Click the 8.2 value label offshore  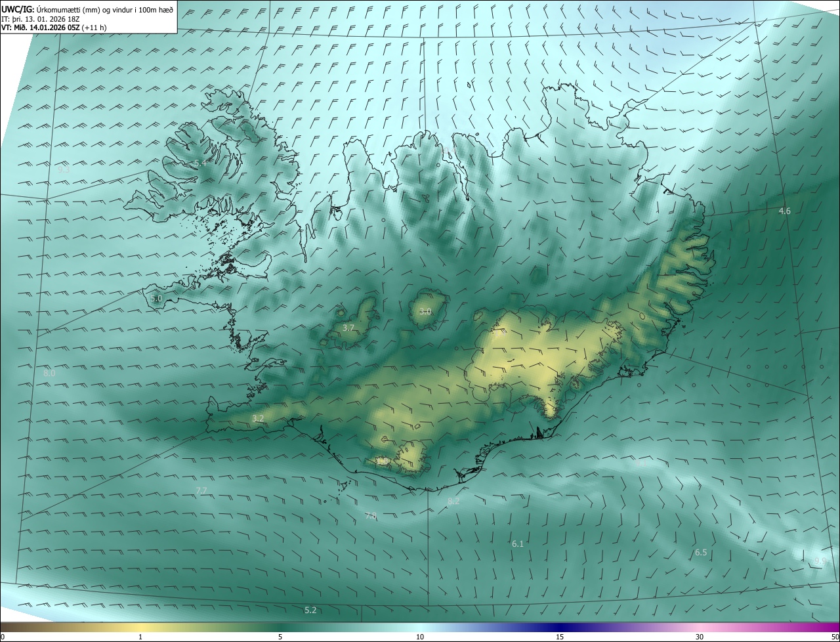coord(453,501)
